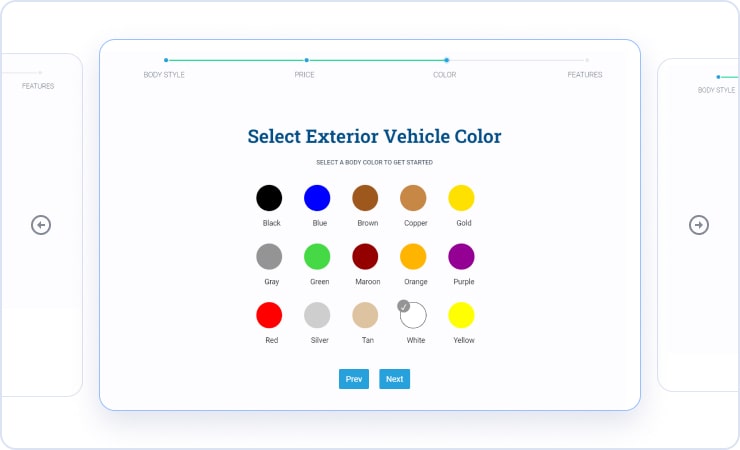Viewport: 740px width, 450px height.
Task: Select the Maroon color circle
Action: click(x=365, y=257)
